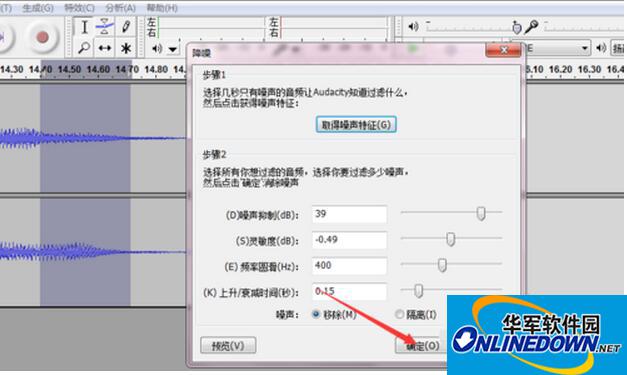Click the 灵敏度(dB) input field
Viewport: 627px width, 375px height.
coord(349,240)
